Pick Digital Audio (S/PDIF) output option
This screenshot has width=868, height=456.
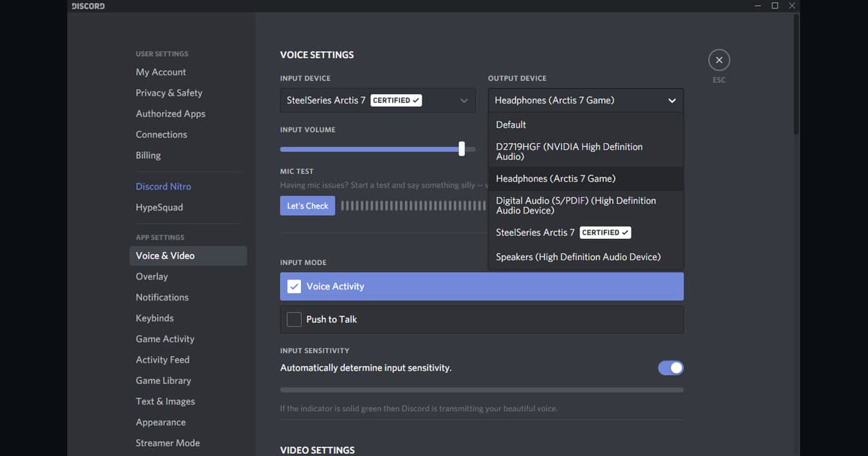(x=585, y=206)
